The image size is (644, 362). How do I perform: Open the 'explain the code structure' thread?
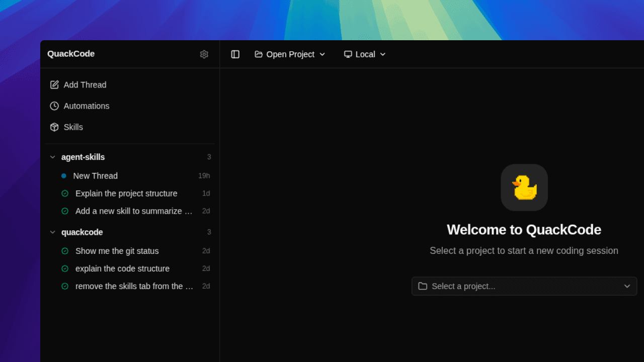pyautogui.click(x=122, y=268)
